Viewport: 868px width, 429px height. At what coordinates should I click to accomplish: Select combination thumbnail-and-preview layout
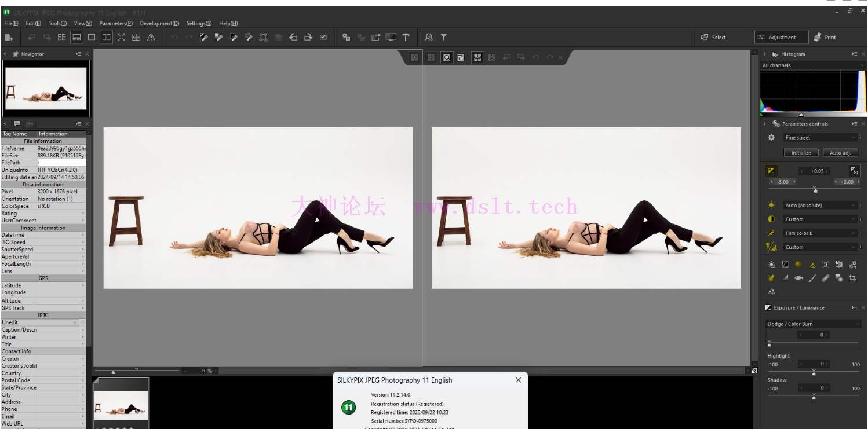point(76,37)
